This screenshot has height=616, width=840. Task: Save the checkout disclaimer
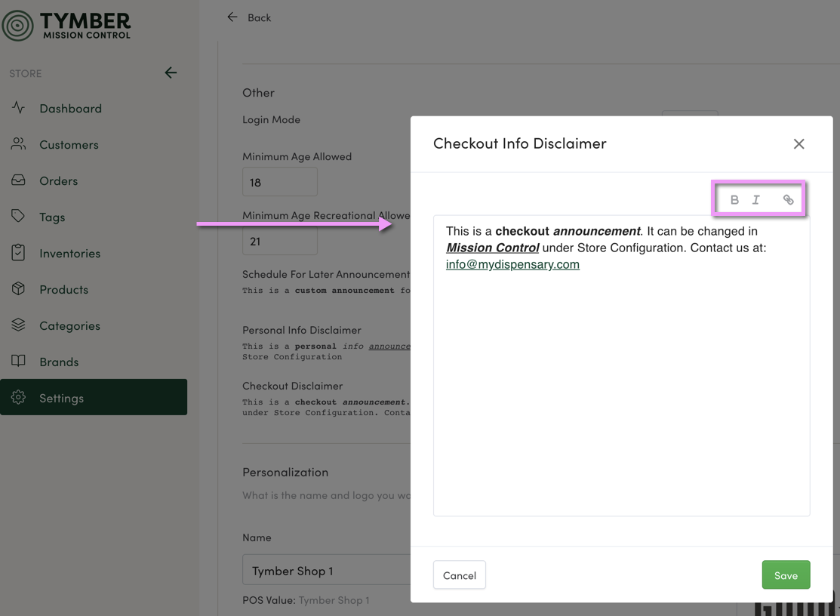coord(785,575)
